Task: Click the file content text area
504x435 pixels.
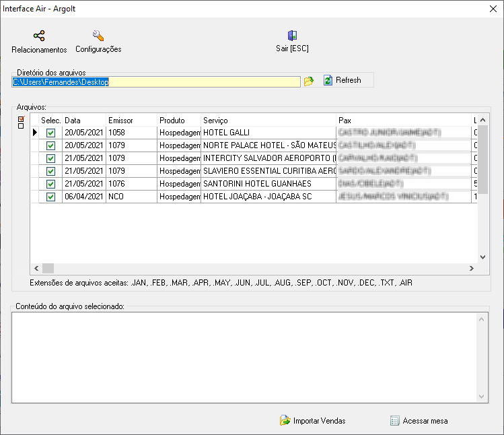Action: pyautogui.click(x=244, y=358)
